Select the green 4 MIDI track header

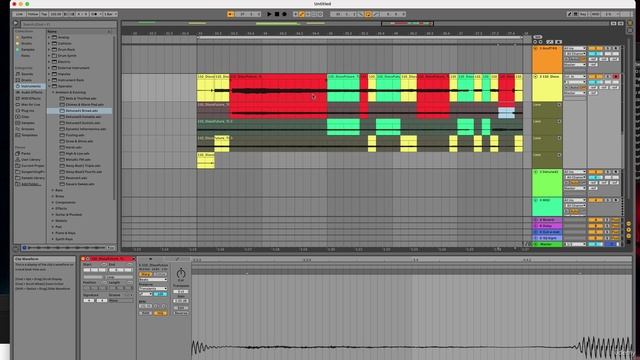tap(549, 207)
